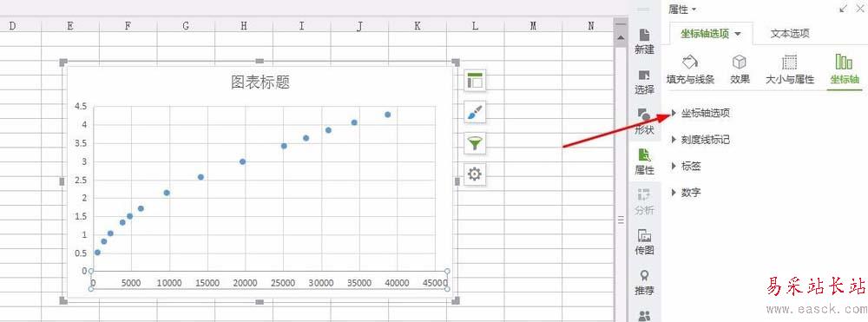The image size is (868, 322).
Task: Click the vertical axis label 4.5
Action: click(x=80, y=107)
